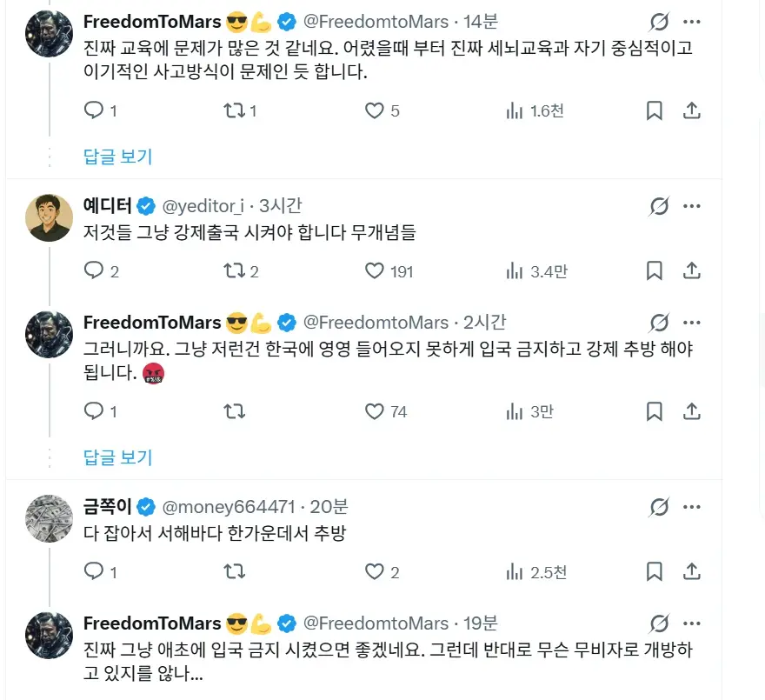Image resolution: width=765 pixels, height=700 pixels.
Task: Like 금쪽이's 서해바다 reply
Action: [x=373, y=572]
